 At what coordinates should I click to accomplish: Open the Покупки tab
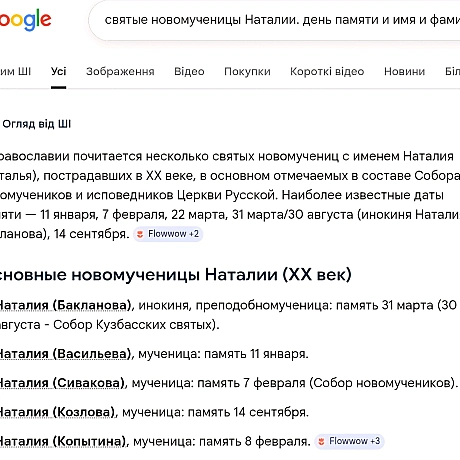click(x=247, y=71)
